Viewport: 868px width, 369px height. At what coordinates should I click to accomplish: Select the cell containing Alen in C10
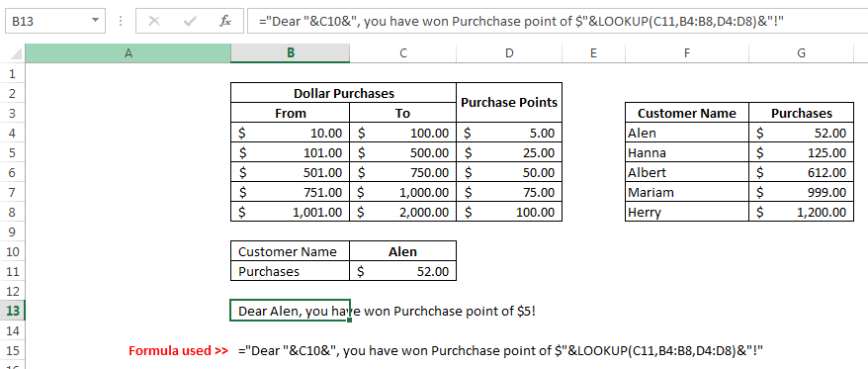[403, 251]
